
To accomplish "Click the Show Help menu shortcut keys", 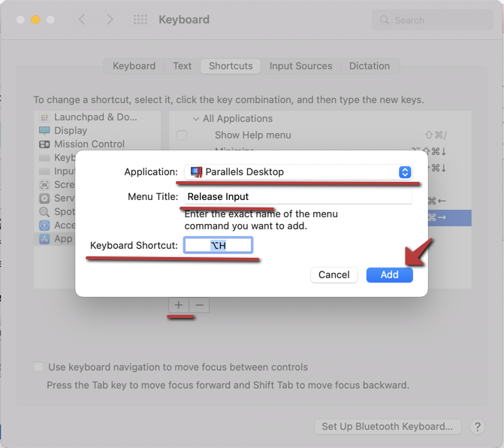I will tap(436, 135).
